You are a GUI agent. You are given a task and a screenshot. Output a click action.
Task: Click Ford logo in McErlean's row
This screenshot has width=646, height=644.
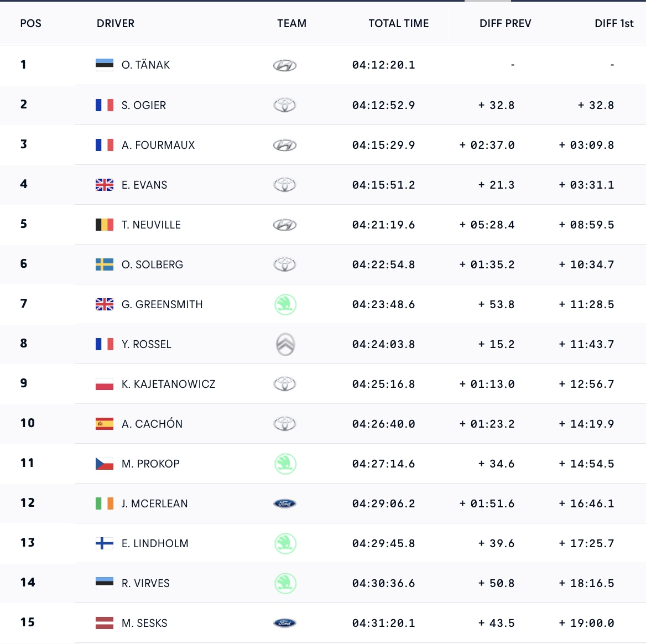coord(285,503)
